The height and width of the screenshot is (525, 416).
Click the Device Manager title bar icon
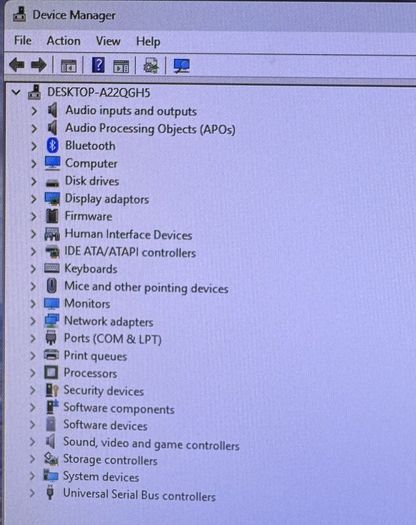point(20,14)
